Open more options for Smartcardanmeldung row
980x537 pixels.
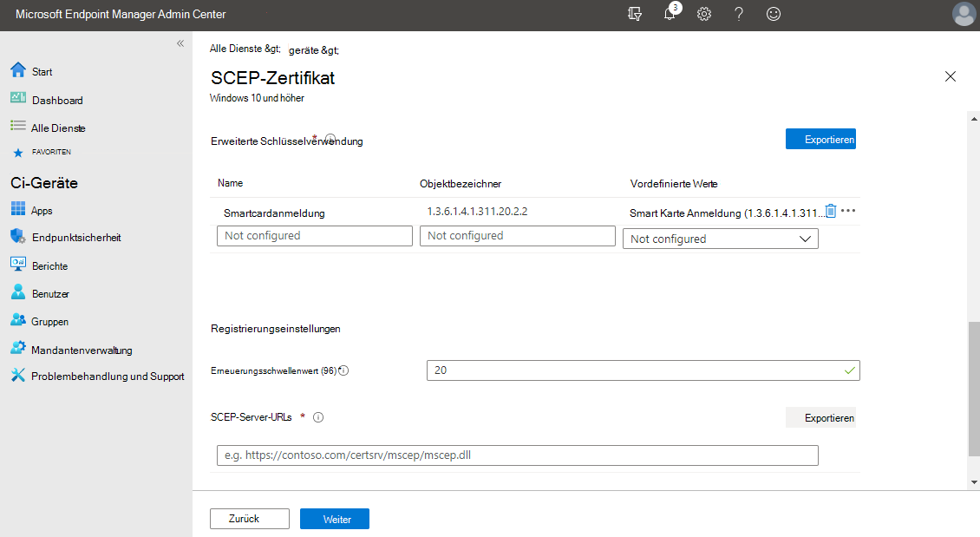click(848, 211)
